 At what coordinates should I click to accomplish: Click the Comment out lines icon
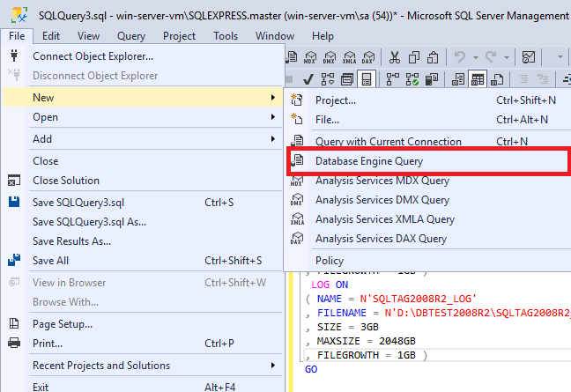523,79
